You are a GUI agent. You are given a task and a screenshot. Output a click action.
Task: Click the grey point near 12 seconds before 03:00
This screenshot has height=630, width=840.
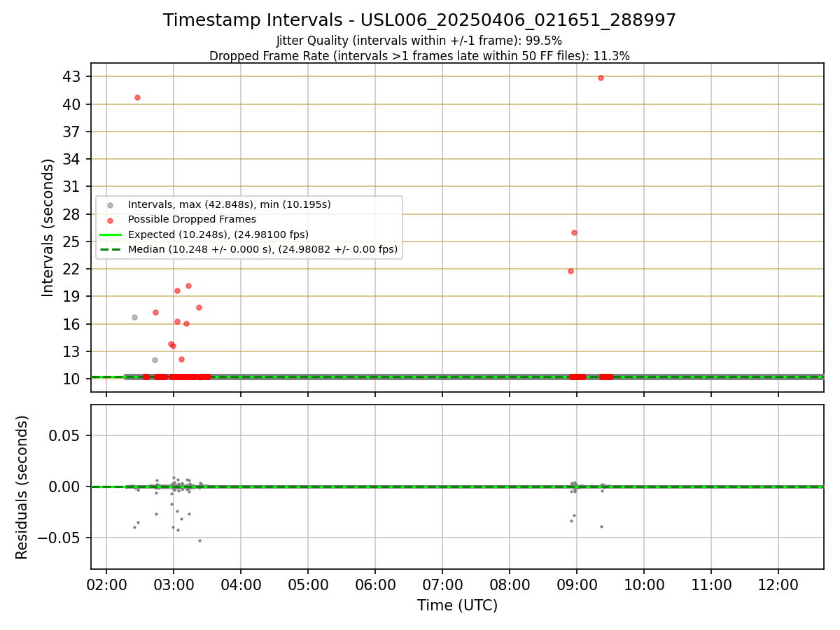[155, 360]
